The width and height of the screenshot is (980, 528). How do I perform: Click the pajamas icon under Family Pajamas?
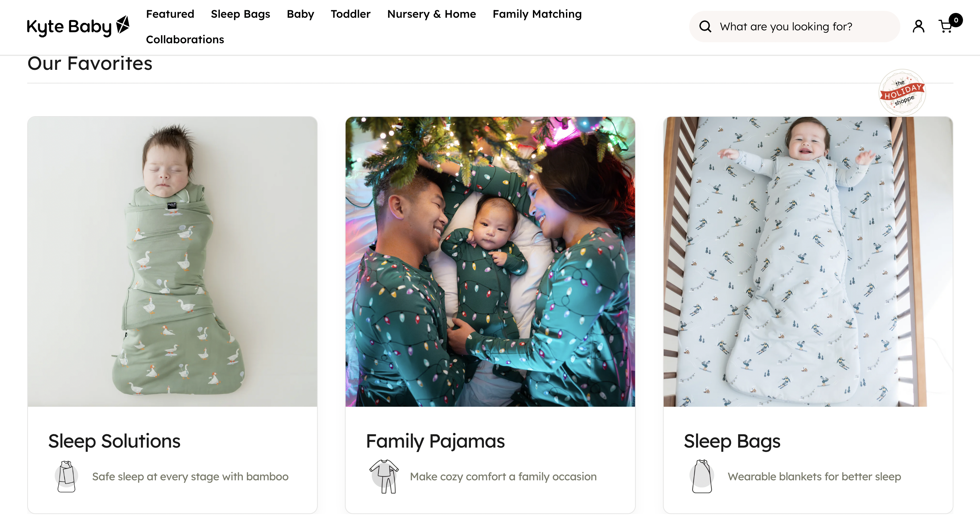[x=384, y=476]
